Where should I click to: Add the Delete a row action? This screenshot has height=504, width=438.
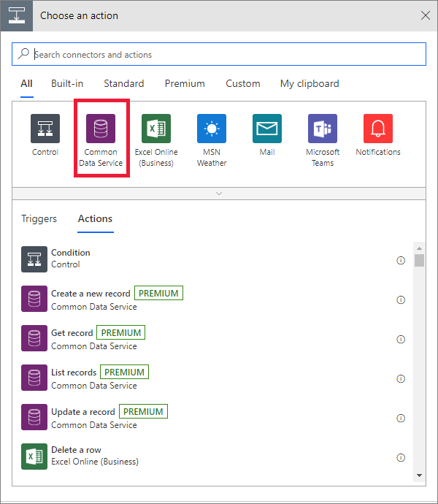tap(212, 457)
